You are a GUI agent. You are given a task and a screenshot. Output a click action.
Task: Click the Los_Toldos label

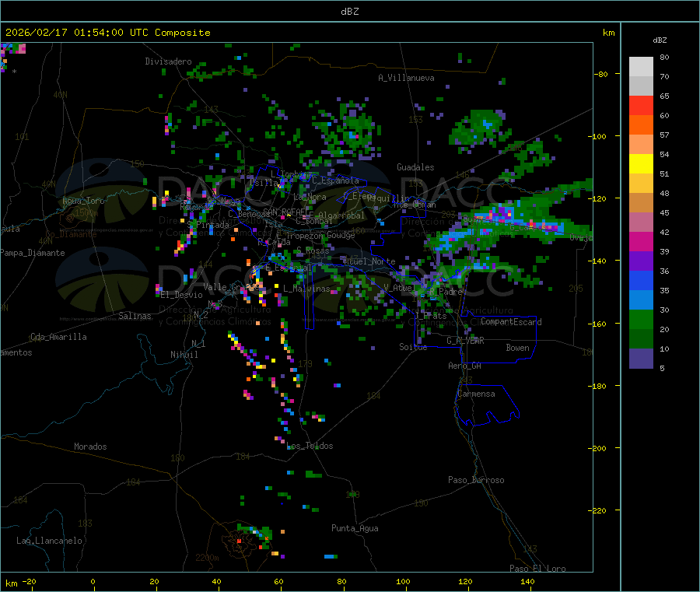pyautogui.click(x=310, y=446)
